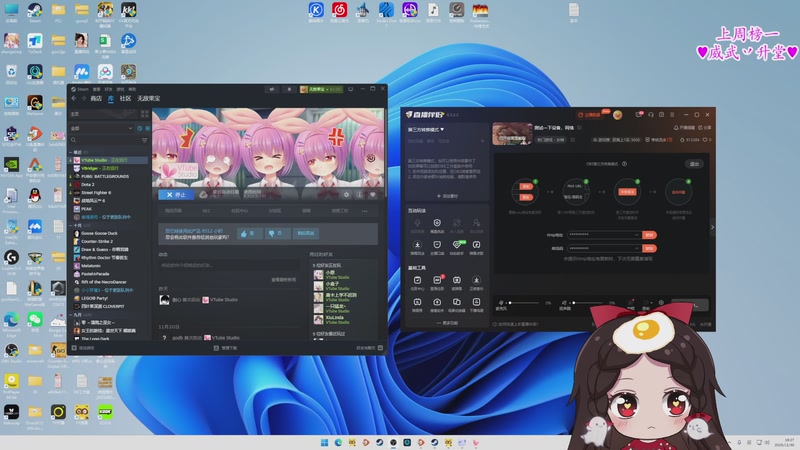Expand 直播伴侣's right-side panel arrow

point(712,227)
